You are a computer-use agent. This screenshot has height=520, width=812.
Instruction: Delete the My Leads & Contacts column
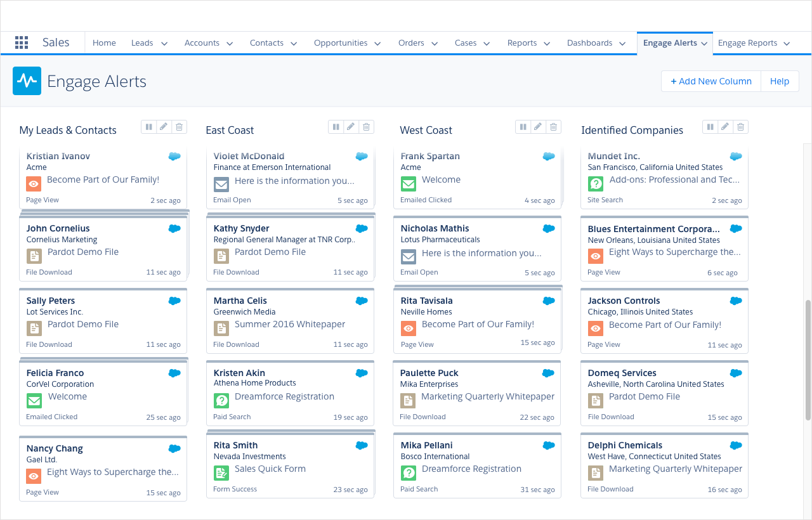(180, 127)
